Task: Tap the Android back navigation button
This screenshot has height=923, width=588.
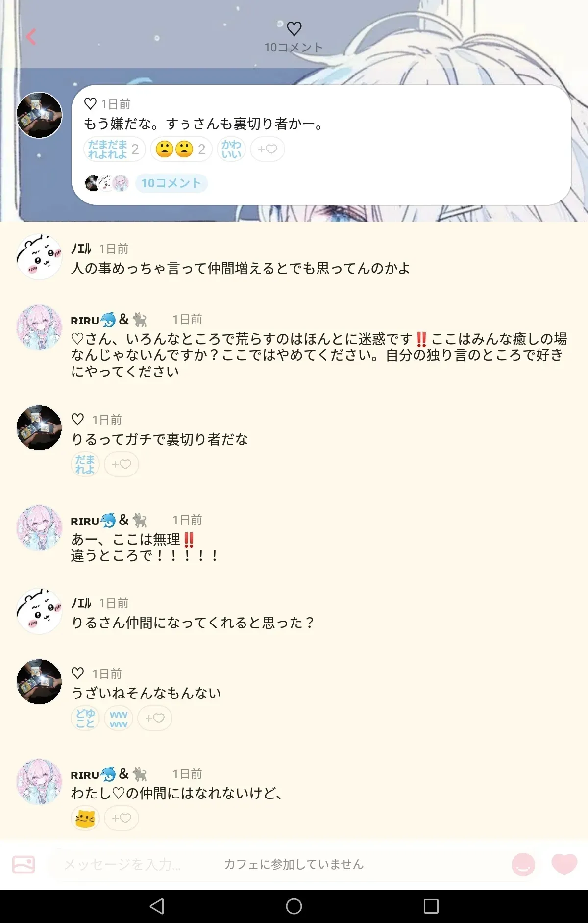Action: 157,906
